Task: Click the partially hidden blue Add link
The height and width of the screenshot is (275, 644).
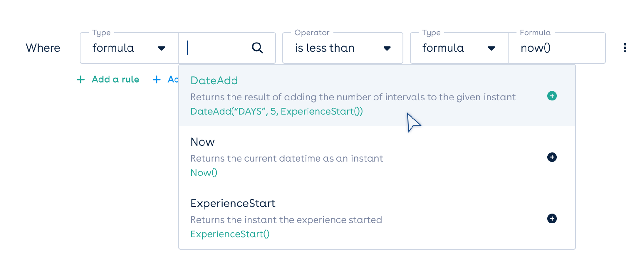Action: (166, 80)
